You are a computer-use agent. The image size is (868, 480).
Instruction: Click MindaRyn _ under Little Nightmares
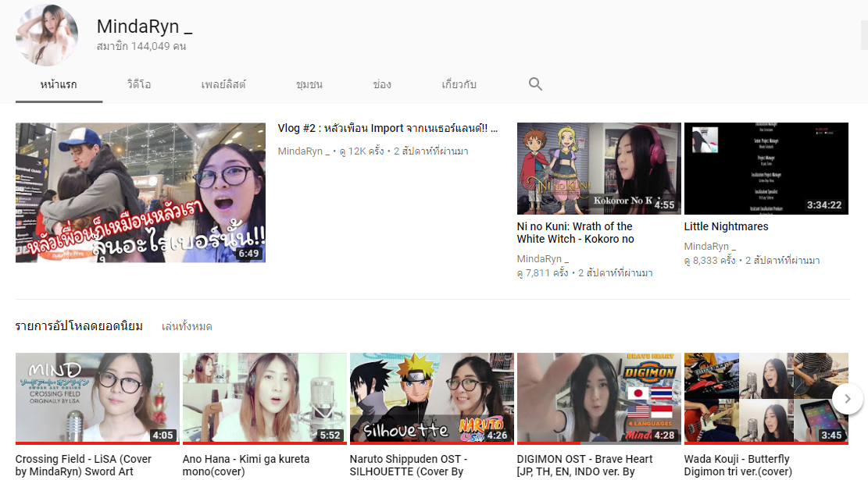[x=709, y=246]
